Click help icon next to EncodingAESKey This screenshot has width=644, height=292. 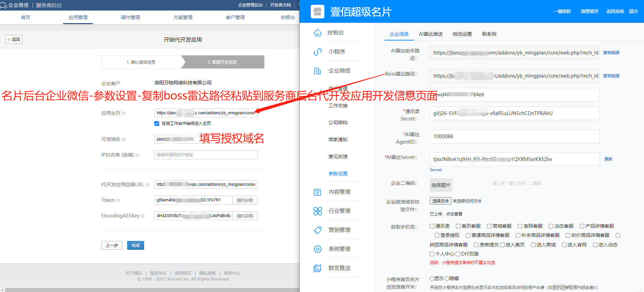[x=143, y=216]
